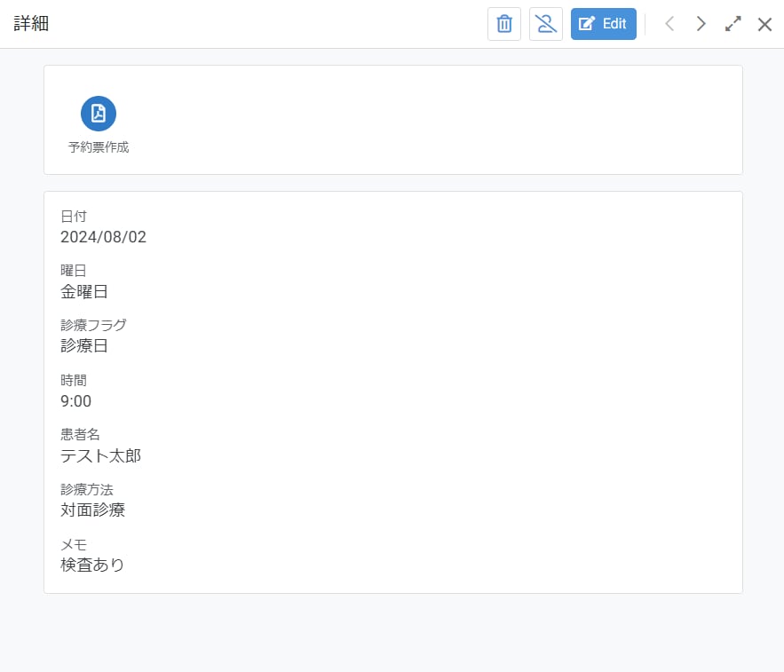Click the crossed-out person icon button
The height and width of the screenshot is (672, 784).
click(546, 24)
